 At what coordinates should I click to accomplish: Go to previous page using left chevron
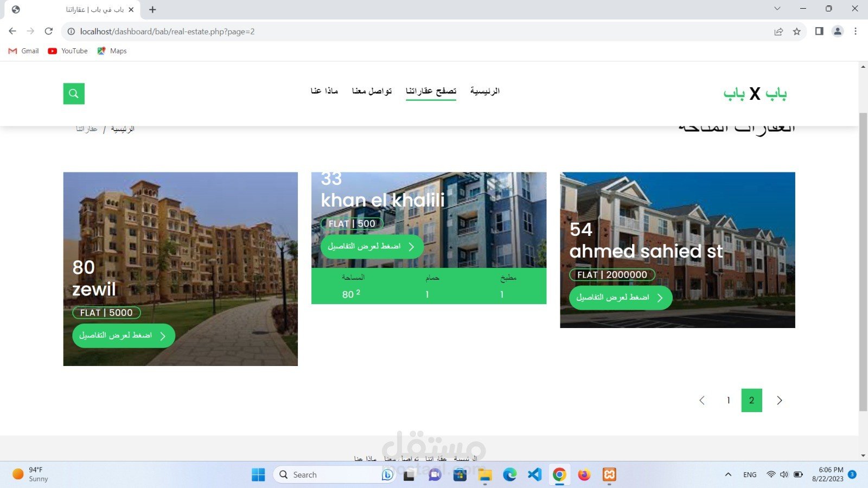(x=702, y=400)
